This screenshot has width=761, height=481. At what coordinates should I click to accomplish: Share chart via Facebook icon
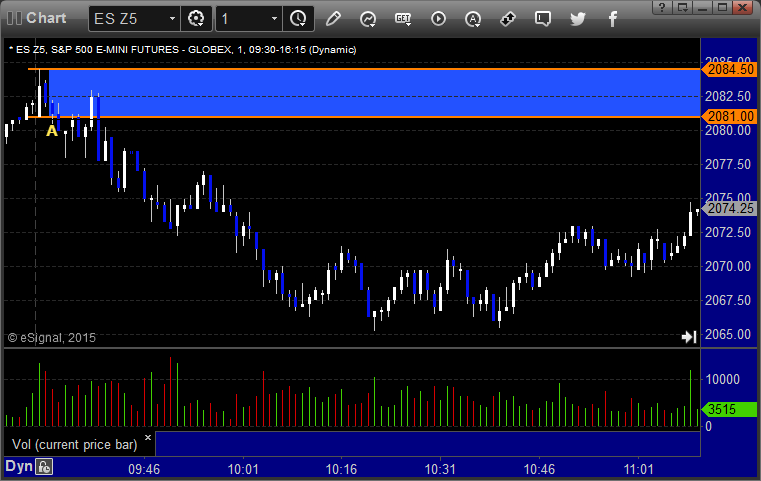point(612,19)
